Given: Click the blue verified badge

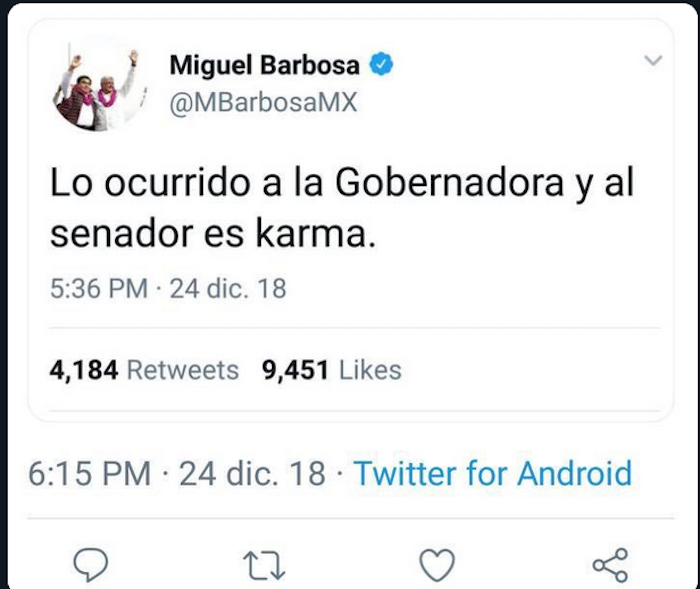Looking at the screenshot, I should point(381,65).
